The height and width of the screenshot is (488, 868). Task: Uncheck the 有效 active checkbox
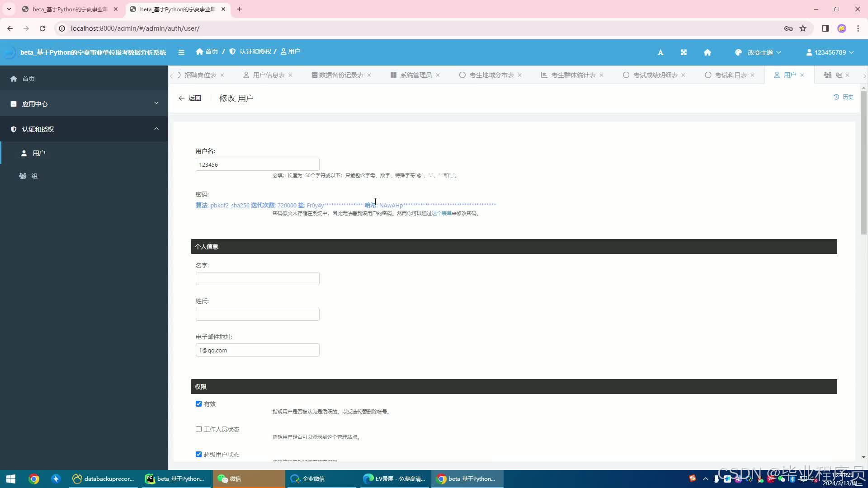coord(198,404)
